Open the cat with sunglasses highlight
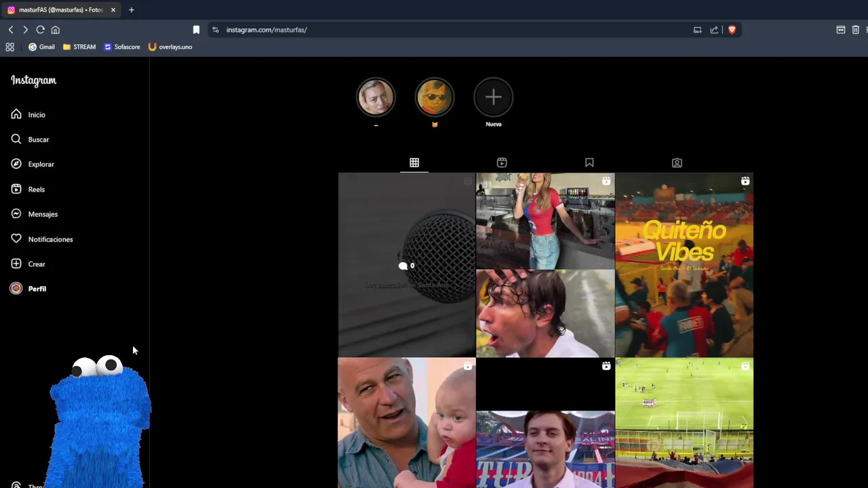This screenshot has width=868, height=488. pyautogui.click(x=435, y=98)
